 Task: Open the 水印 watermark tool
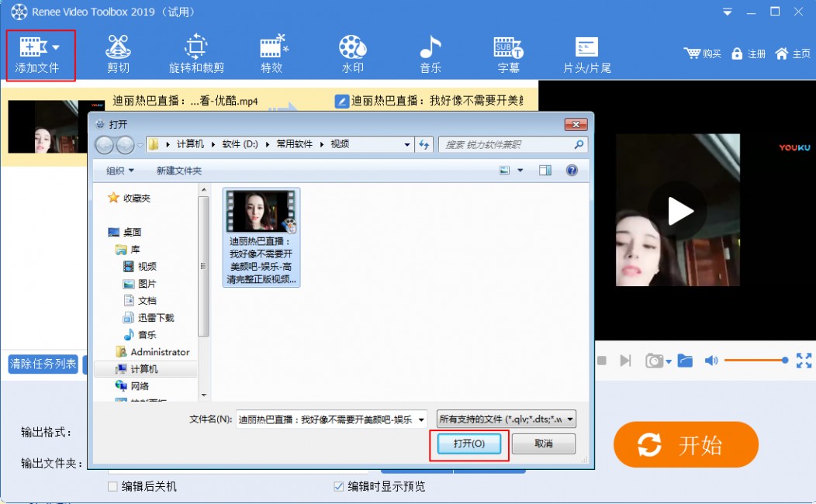(x=352, y=54)
